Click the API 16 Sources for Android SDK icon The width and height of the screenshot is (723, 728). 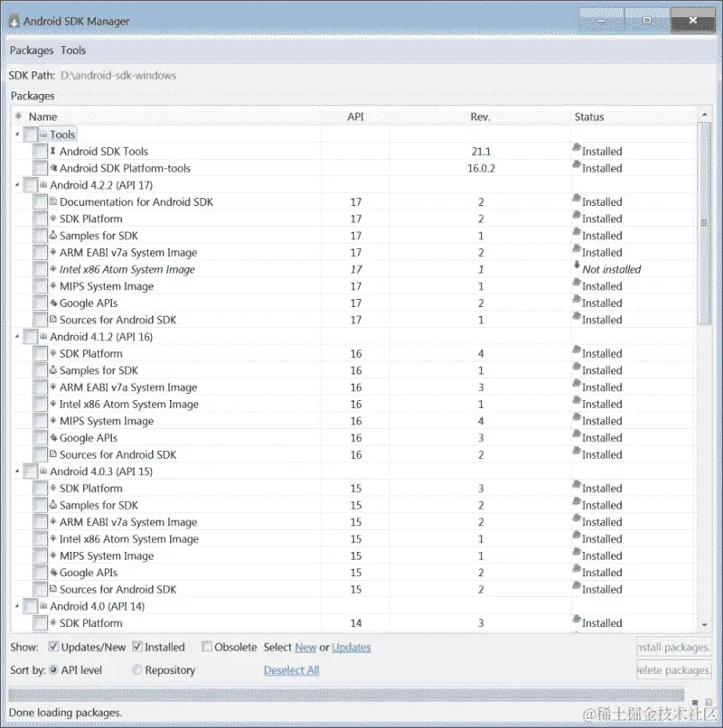click(53, 454)
